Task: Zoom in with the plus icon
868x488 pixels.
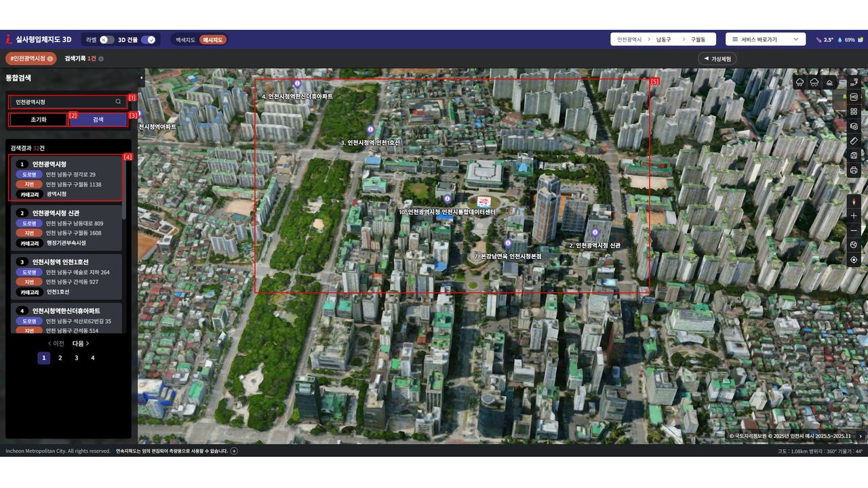Action: pyautogui.click(x=854, y=216)
